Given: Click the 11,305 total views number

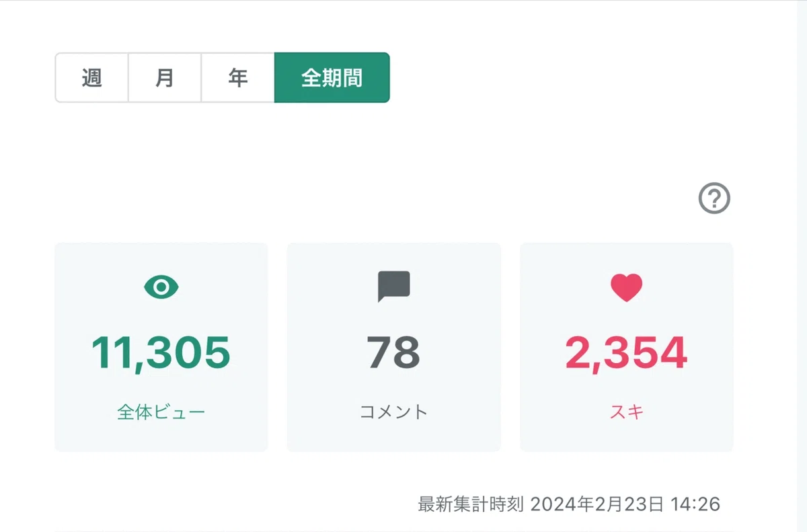Looking at the screenshot, I should tap(161, 353).
